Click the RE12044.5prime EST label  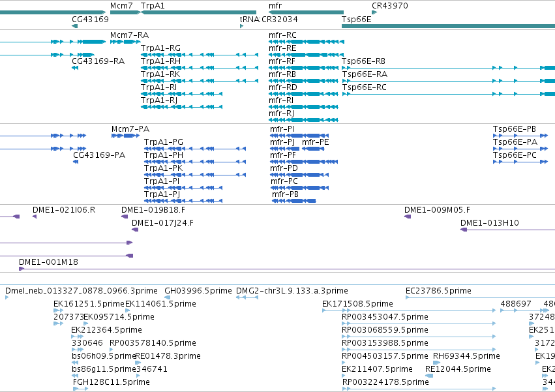pos(458,369)
